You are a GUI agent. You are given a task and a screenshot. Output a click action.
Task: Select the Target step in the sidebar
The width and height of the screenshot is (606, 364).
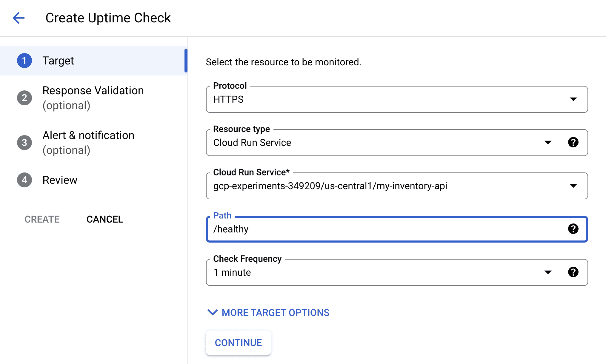coord(59,61)
